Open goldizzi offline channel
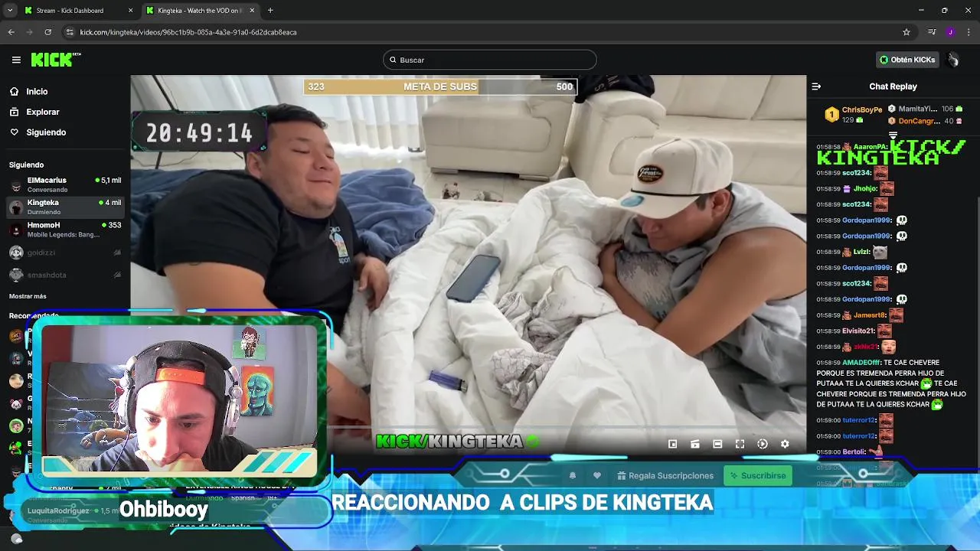980x551 pixels. pyautogui.click(x=65, y=253)
